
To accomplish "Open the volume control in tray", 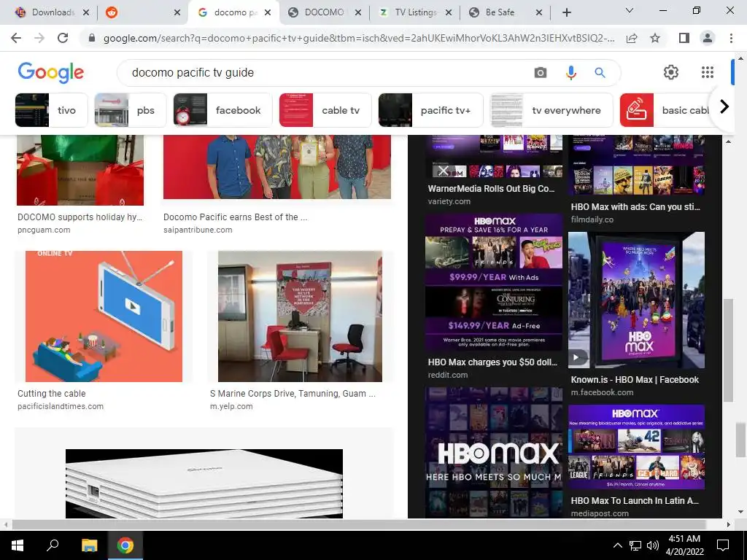I will [x=653, y=545].
